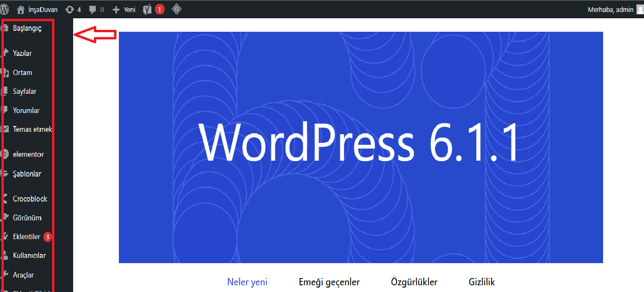Viewport: 644px width, 292px height.
Task: Open Kullanıcılar users menu
Action: [29, 255]
